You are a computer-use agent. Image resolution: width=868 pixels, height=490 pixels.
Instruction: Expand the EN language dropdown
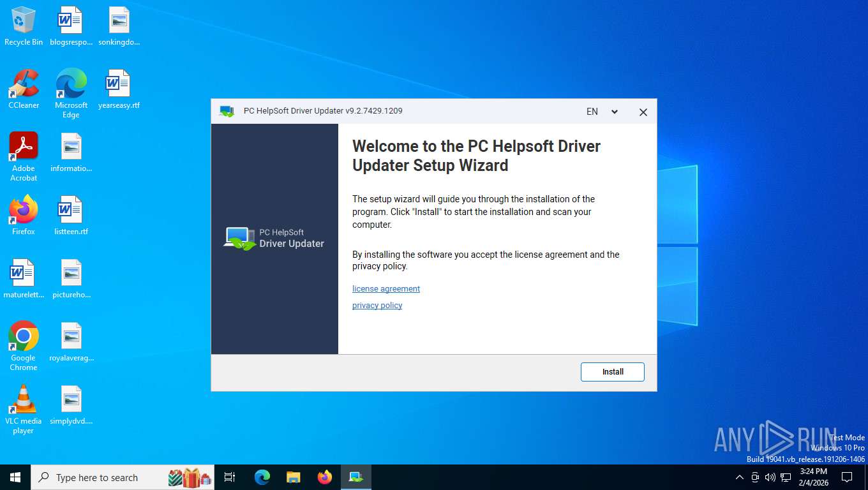click(x=602, y=112)
